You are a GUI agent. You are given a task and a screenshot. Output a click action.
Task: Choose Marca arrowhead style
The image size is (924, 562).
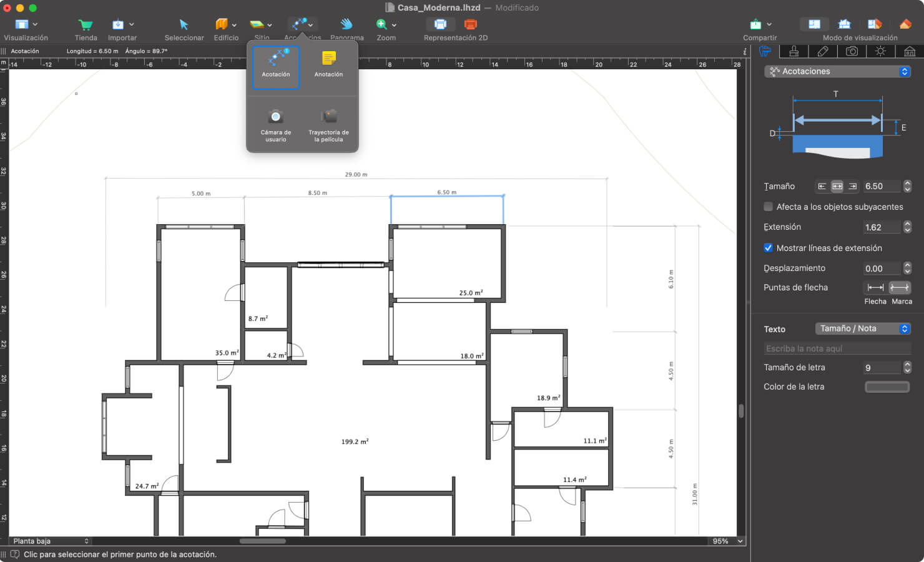click(900, 287)
